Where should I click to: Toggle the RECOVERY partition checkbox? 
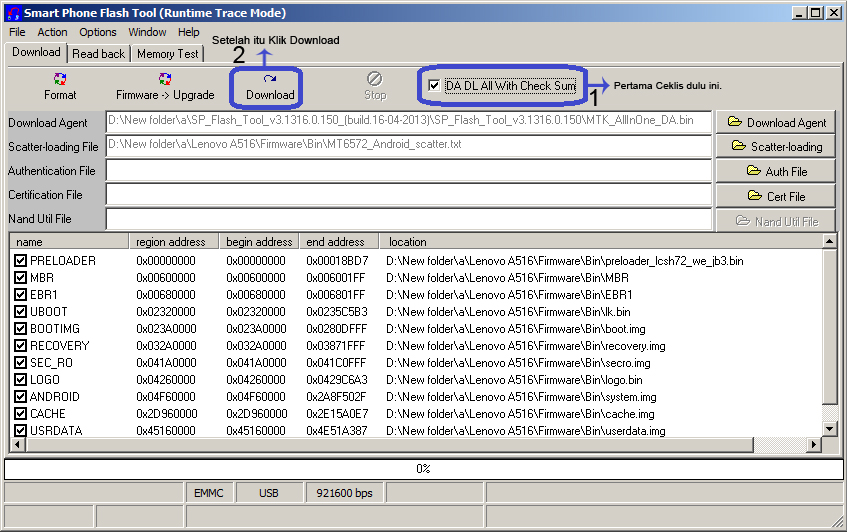point(21,346)
